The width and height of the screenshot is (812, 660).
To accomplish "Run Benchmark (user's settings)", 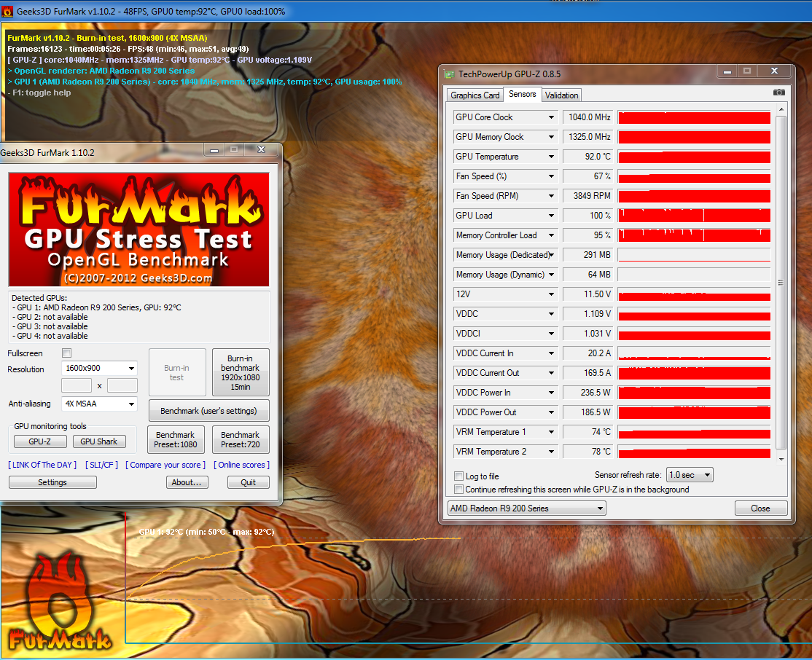I will point(208,411).
